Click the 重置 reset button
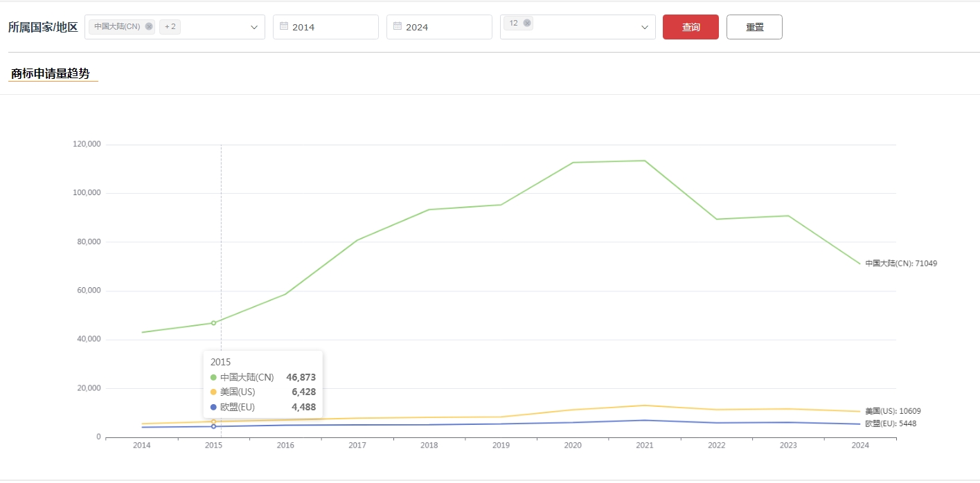Screen dimensions: 980x483 point(754,27)
